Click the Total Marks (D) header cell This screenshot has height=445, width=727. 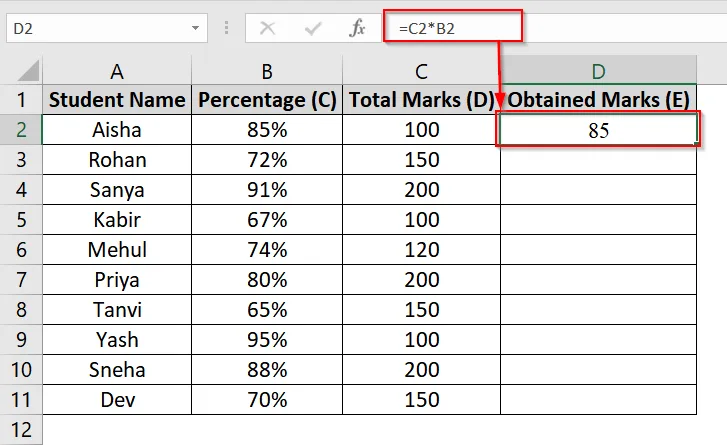pyautogui.click(x=421, y=100)
